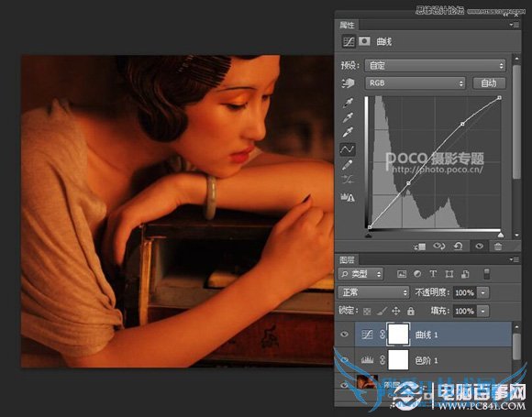Activate the on-image targeted adjustment hand tool
The width and height of the screenshot is (532, 417).
348,82
